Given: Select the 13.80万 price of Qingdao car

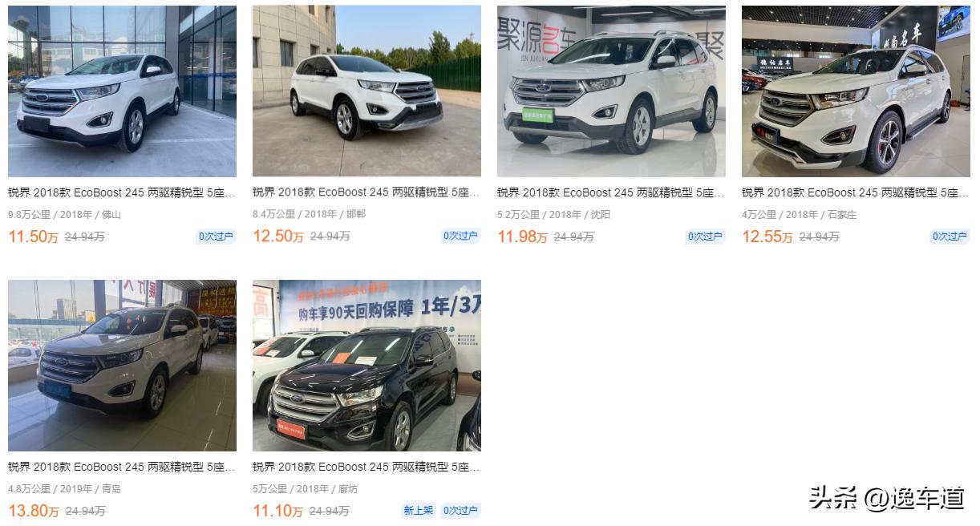Looking at the screenshot, I should (34, 511).
